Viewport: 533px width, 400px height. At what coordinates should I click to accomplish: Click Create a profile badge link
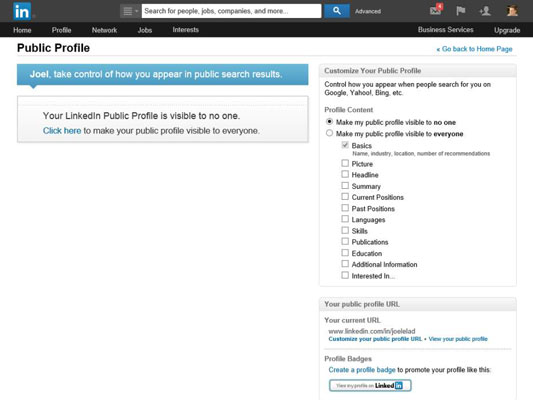[x=362, y=370]
